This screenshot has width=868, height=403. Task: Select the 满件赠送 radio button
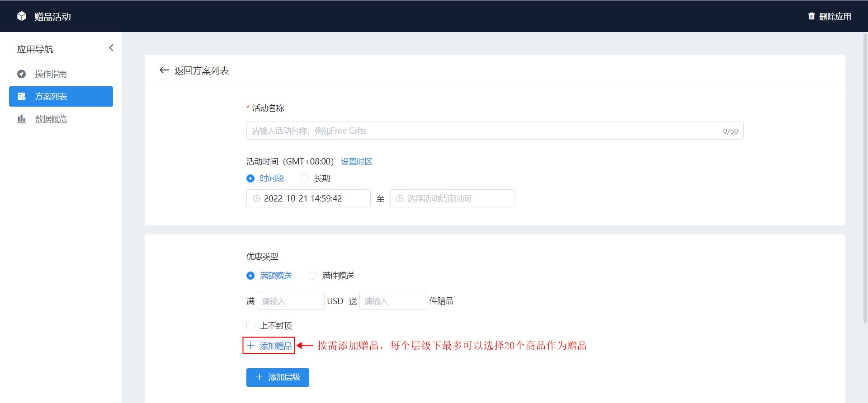[312, 276]
